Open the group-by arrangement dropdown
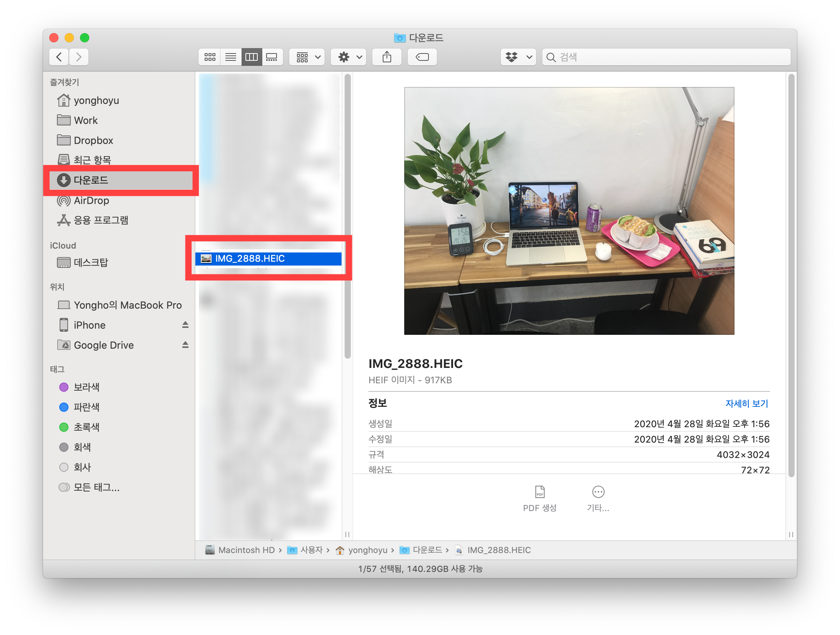 [x=307, y=57]
